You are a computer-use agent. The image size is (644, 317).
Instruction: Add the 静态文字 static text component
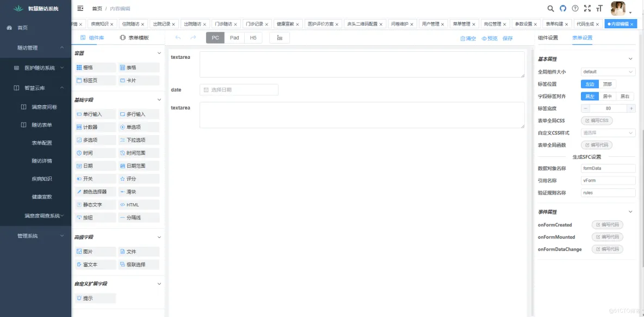(x=95, y=205)
